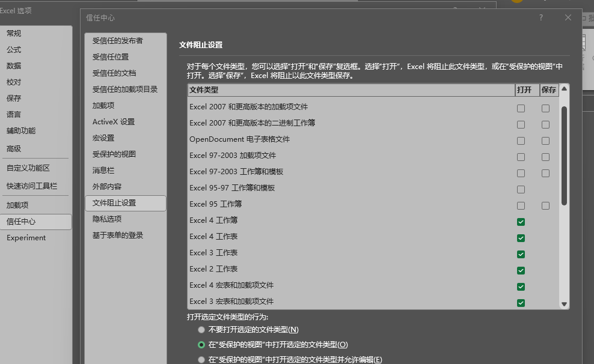This screenshot has width=594, height=364.
Task: Check 打开 for Excel 2007 二进制工作簿
Action: tap(521, 125)
